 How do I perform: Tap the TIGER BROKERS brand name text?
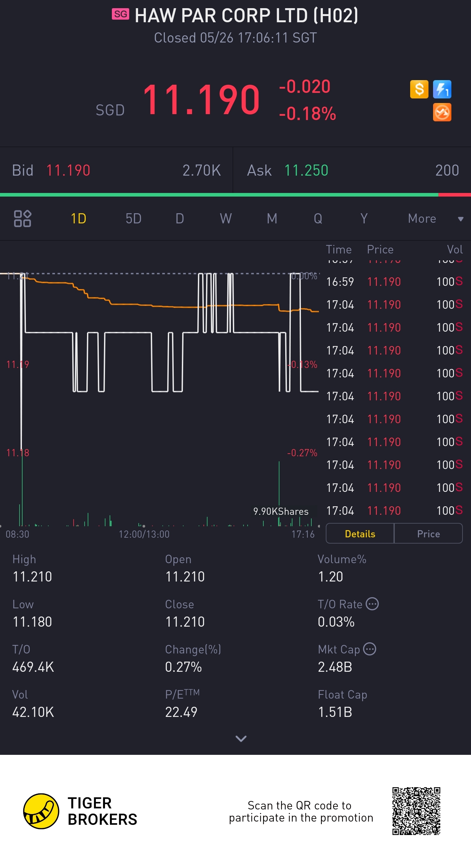click(102, 811)
